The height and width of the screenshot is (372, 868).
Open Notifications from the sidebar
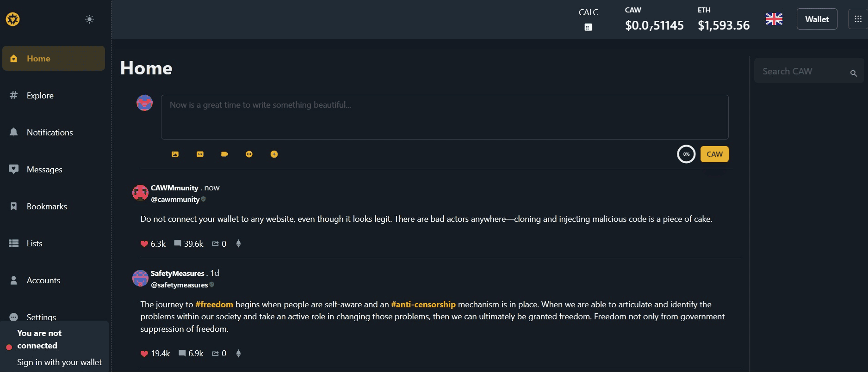(x=50, y=133)
